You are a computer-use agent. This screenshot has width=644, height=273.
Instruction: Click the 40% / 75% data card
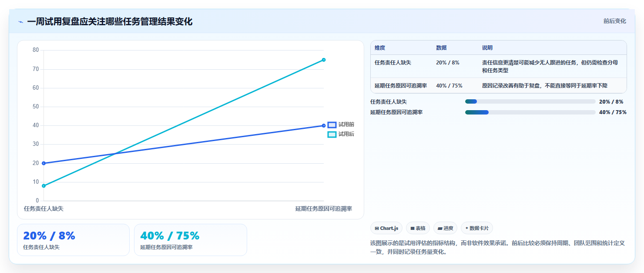click(191, 240)
